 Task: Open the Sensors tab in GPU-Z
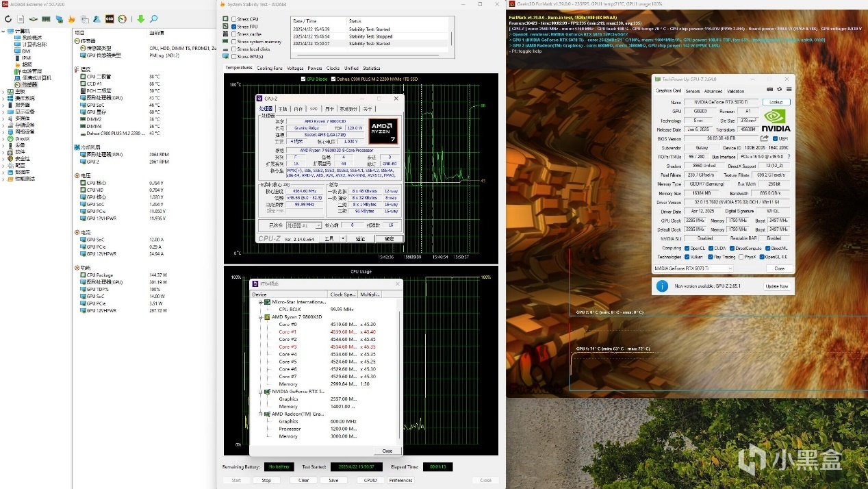[x=692, y=90]
